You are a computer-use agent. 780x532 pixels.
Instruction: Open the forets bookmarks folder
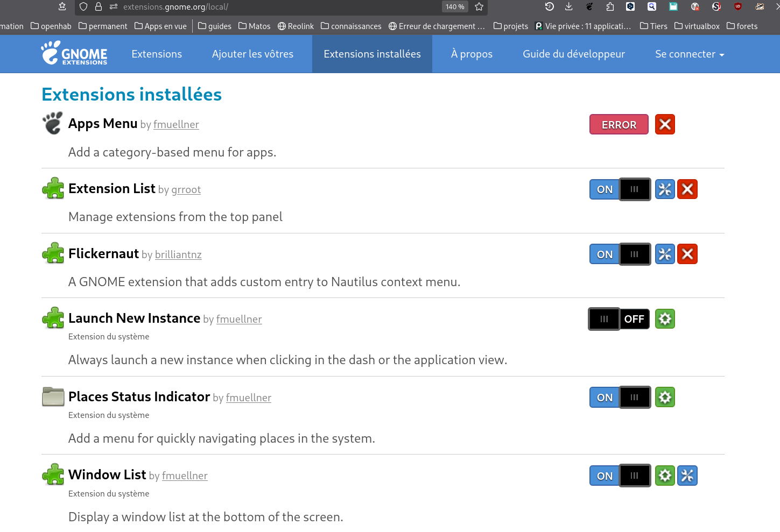tap(742, 26)
